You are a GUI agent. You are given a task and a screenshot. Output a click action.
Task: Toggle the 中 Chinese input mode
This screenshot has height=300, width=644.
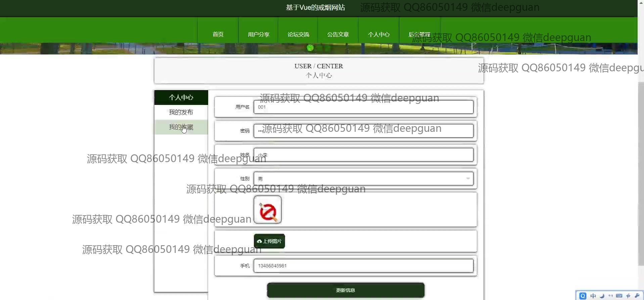pyautogui.click(x=593, y=296)
